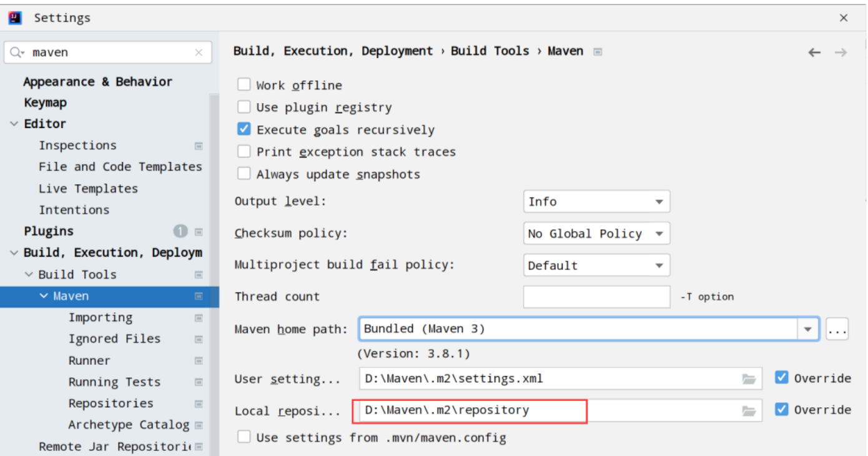Navigate forward with the right arrow
Screen dimensions: 868x456
841,52
